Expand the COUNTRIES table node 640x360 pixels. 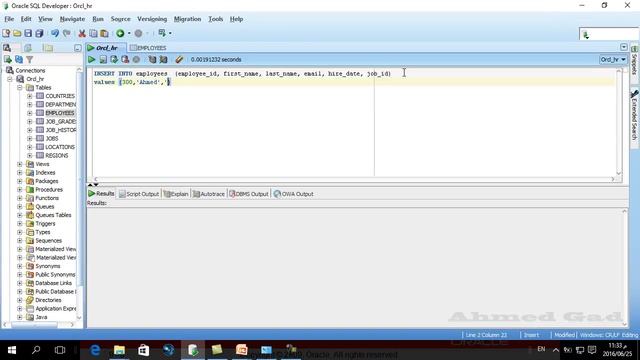coord(29,96)
